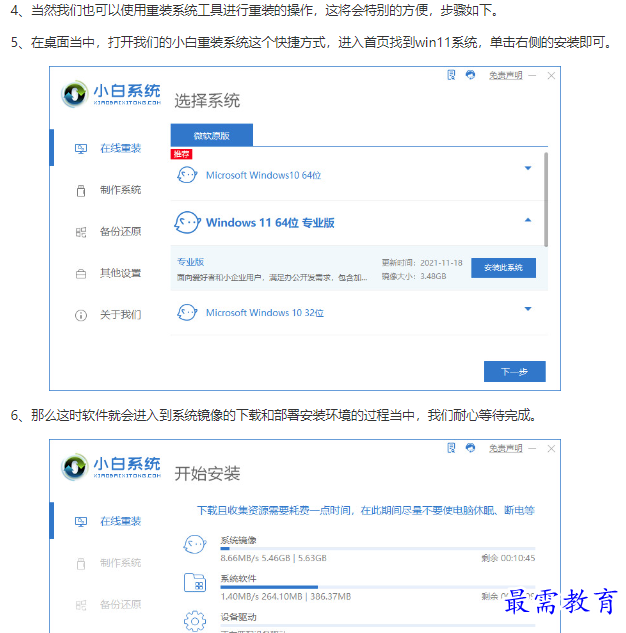Click the 8.66MB/s 5.46GB | 5.63GB speed text

[x=273, y=558]
